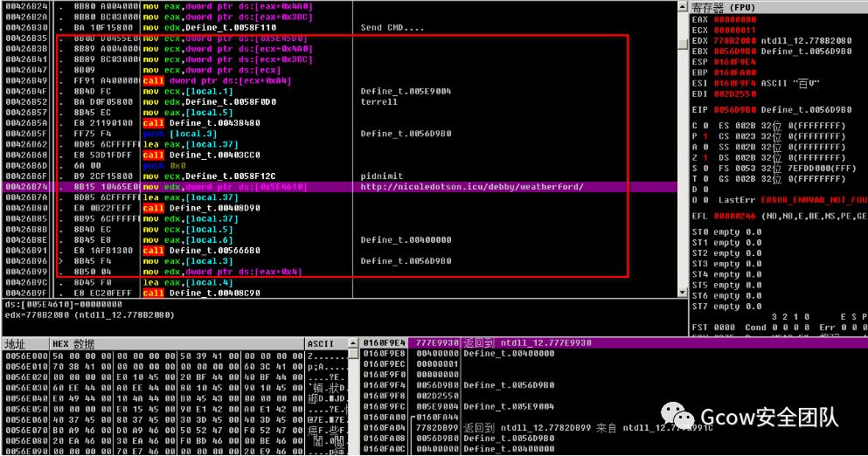Select mov ecx,Define_t.0058F12C instruction
The height and width of the screenshot is (456, 868).
[209, 176]
